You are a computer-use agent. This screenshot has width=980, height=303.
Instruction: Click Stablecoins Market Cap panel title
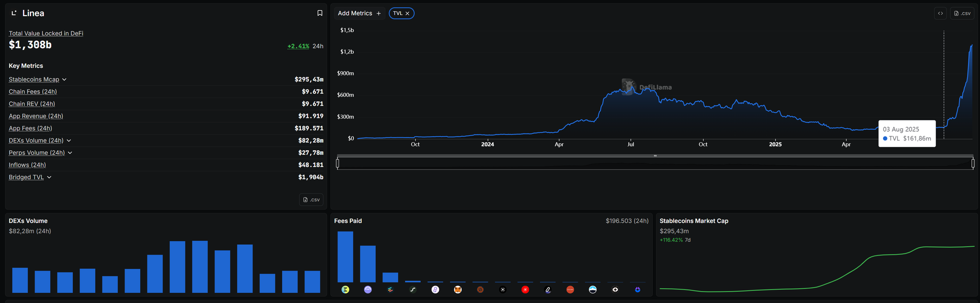(694, 221)
